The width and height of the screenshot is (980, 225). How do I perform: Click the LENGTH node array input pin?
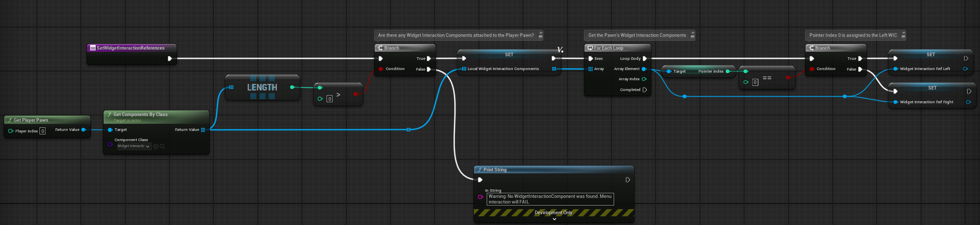[x=231, y=87]
